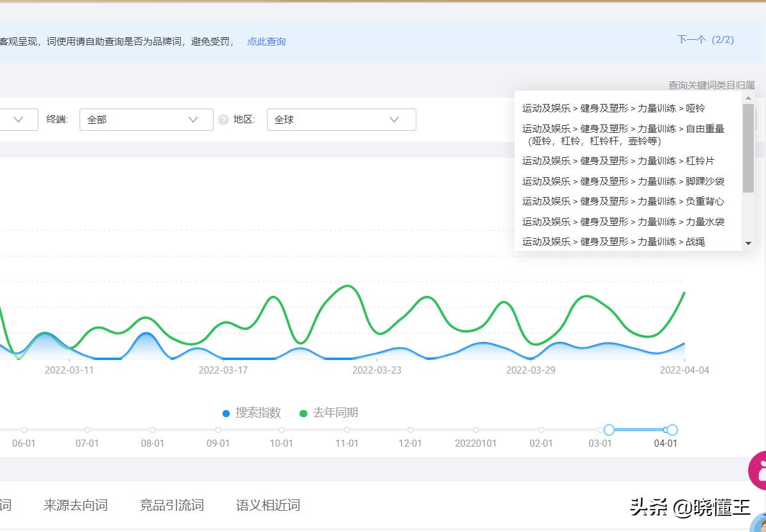Switch to the 来源去向词 tab
766x532 pixels.
[x=76, y=505]
